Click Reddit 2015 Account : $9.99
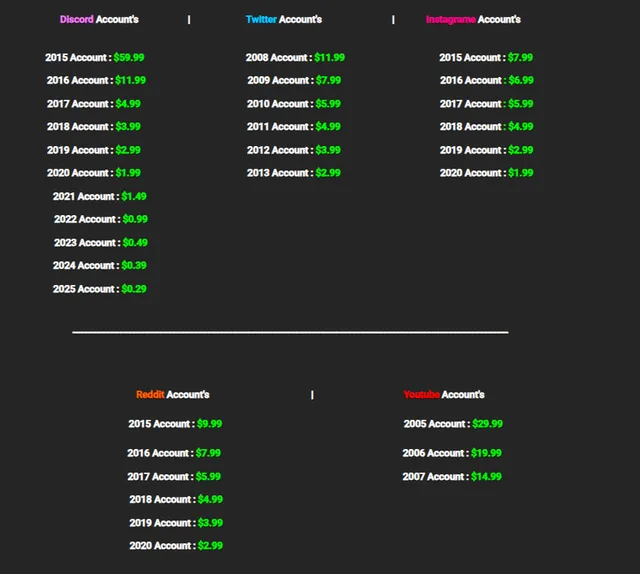 [175, 424]
